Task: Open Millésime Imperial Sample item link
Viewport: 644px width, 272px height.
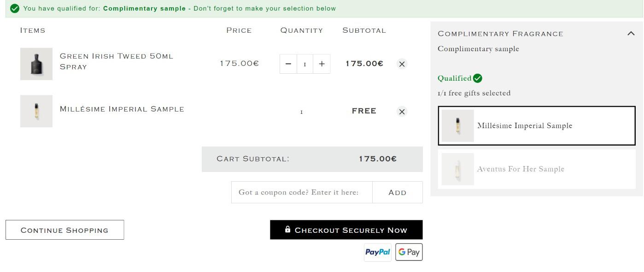Action: tap(122, 109)
